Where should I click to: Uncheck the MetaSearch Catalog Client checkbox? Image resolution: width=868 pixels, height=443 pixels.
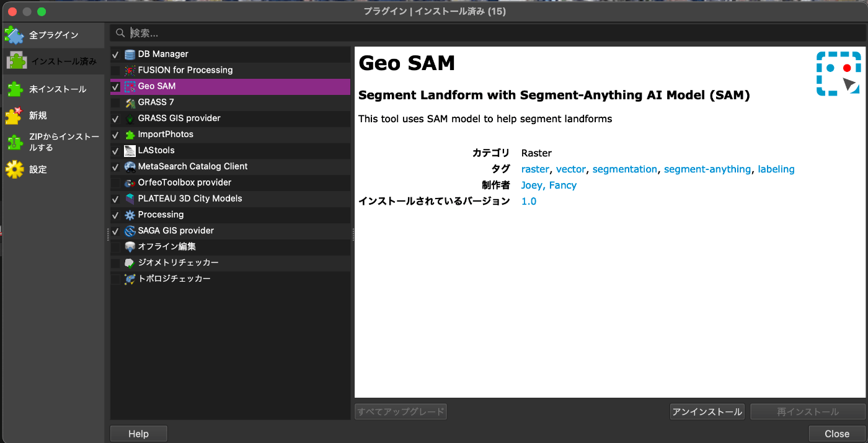[x=115, y=167]
